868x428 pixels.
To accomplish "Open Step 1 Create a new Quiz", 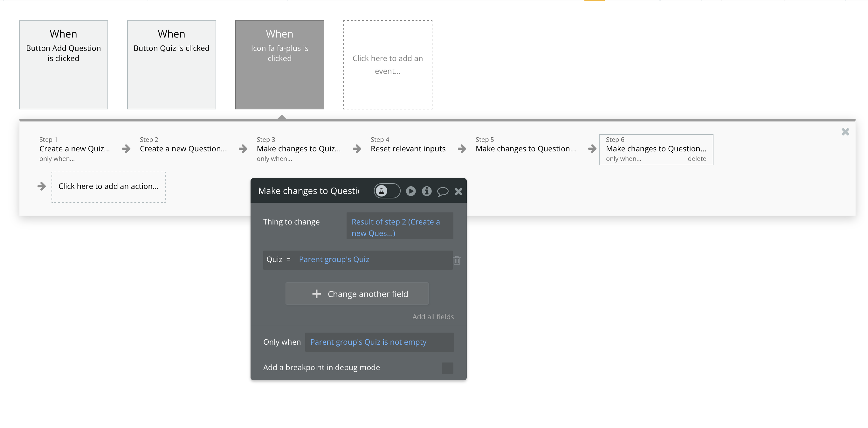I will (x=74, y=148).
